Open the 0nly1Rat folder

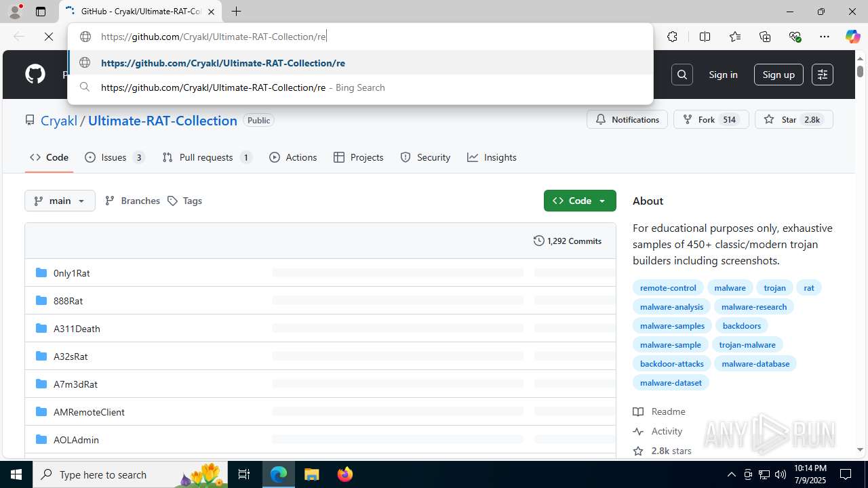(x=71, y=272)
